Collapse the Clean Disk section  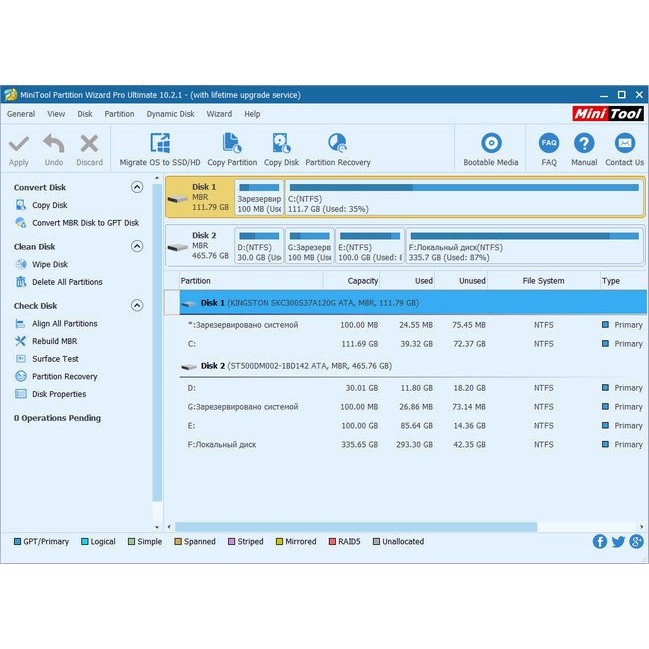coord(137,246)
